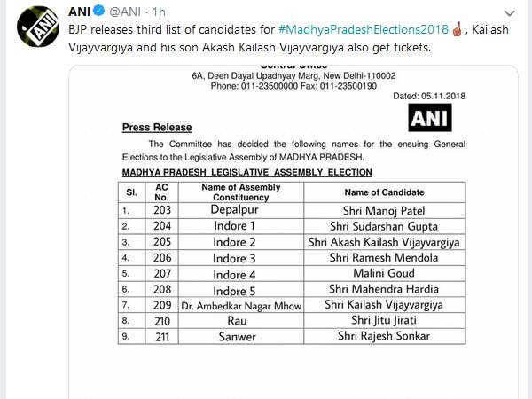Click the Name of Candidate column header

click(x=384, y=192)
